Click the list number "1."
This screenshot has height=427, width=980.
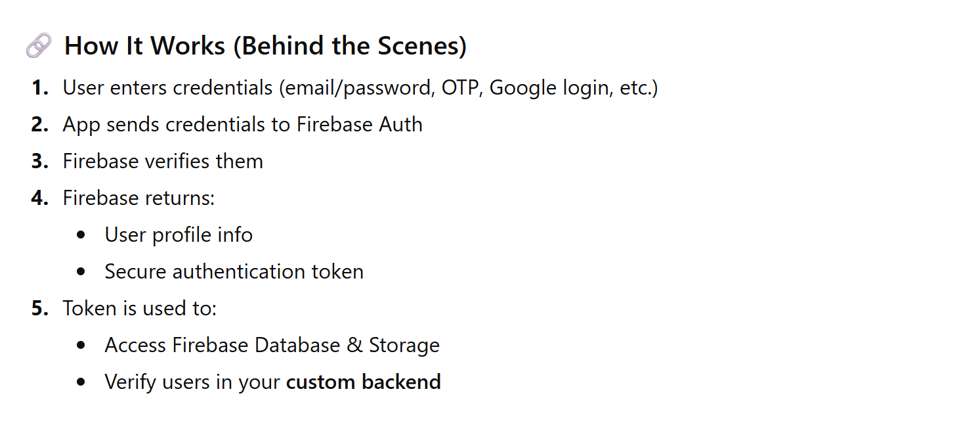click(40, 88)
